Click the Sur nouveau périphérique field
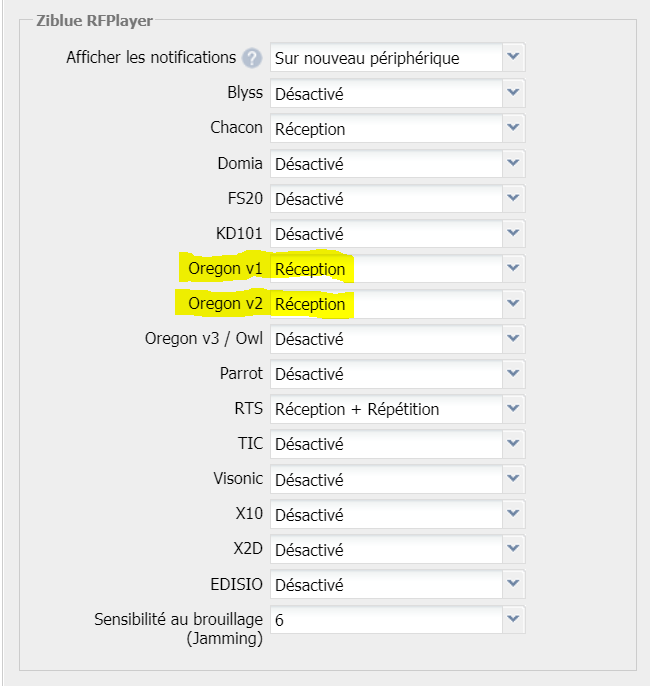Screen dimensions: 650x686 point(386,58)
